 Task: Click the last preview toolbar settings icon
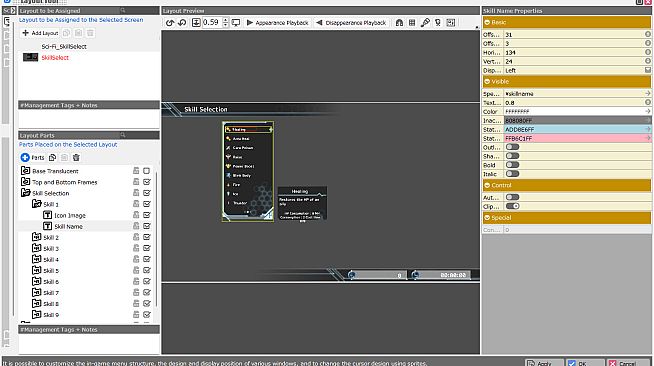click(x=450, y=23)
